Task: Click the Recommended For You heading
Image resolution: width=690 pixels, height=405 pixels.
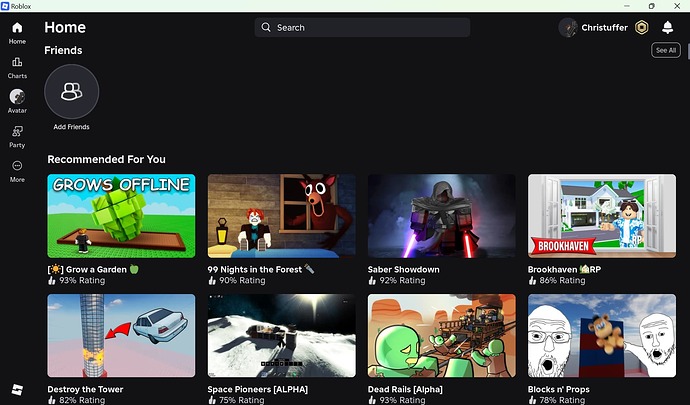Action: [x=106, y=159]
